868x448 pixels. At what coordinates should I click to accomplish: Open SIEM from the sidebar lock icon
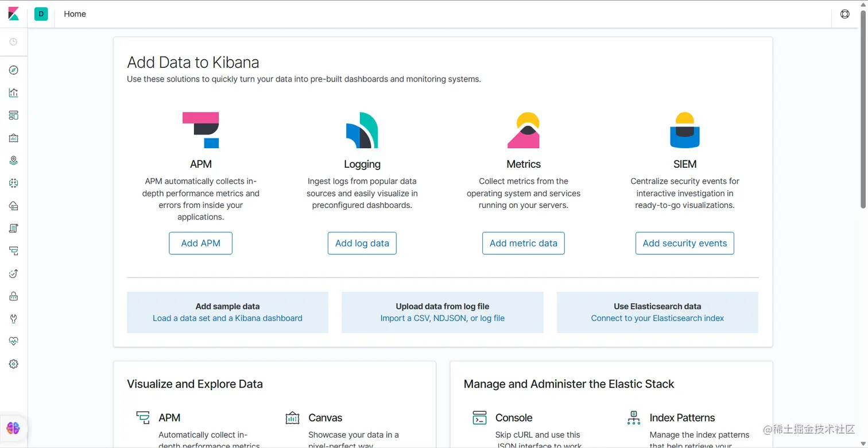[14, 296]
